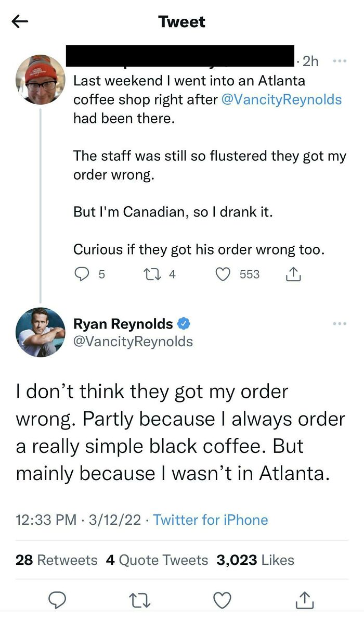Click the Twitter for iPhone source link
Screen dimensions: 364x619
pyautogui.click(x=210, y=520)
